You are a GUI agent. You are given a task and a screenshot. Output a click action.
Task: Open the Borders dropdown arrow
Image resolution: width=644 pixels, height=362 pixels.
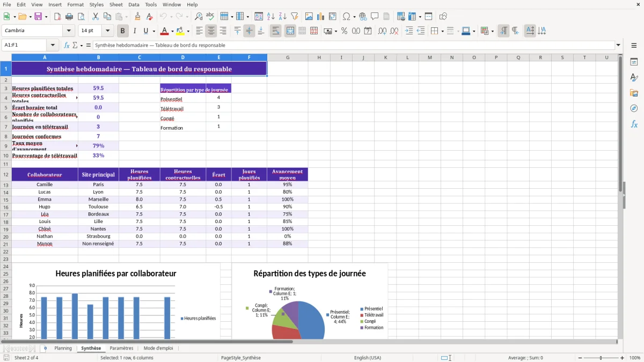[x=443, y=31]
